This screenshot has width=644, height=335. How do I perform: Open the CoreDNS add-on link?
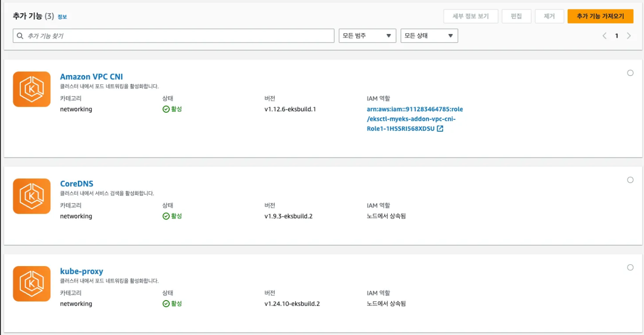coord(77,184)
